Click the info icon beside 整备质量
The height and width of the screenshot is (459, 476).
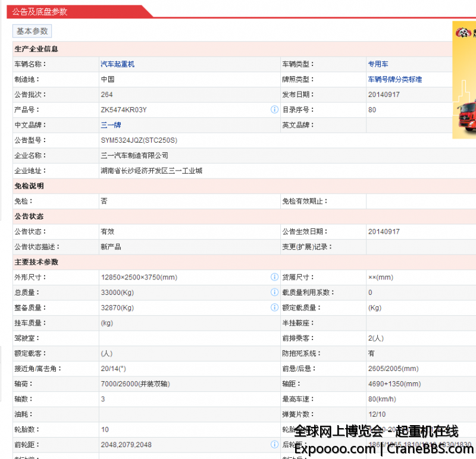(x=274, y=307)
